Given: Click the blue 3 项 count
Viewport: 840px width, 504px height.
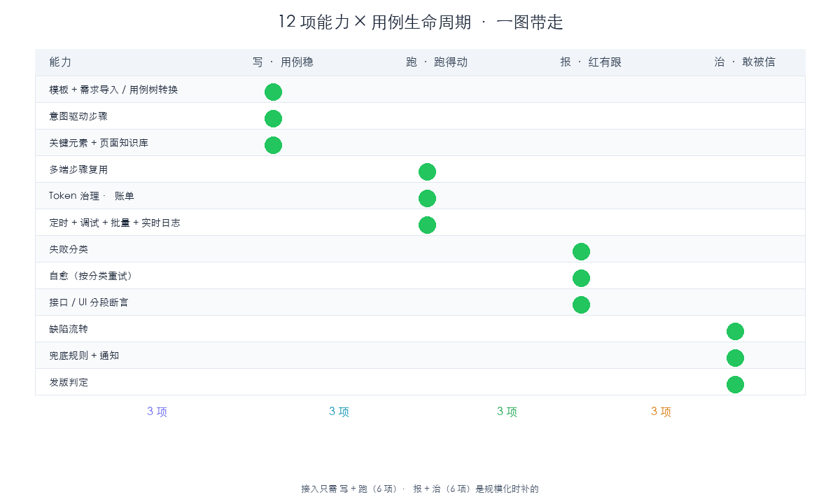Looking at the screenshot, I should [339, 412].
